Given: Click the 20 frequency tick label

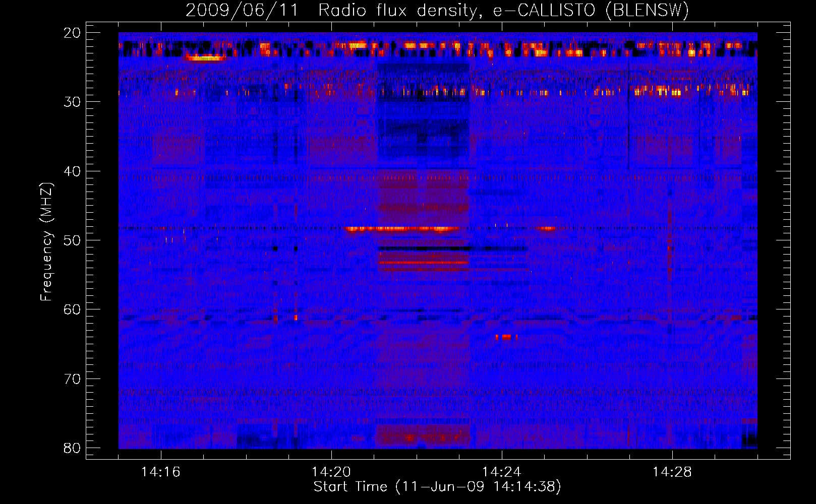Looking at the screenshot, I should tap(72, 33).
